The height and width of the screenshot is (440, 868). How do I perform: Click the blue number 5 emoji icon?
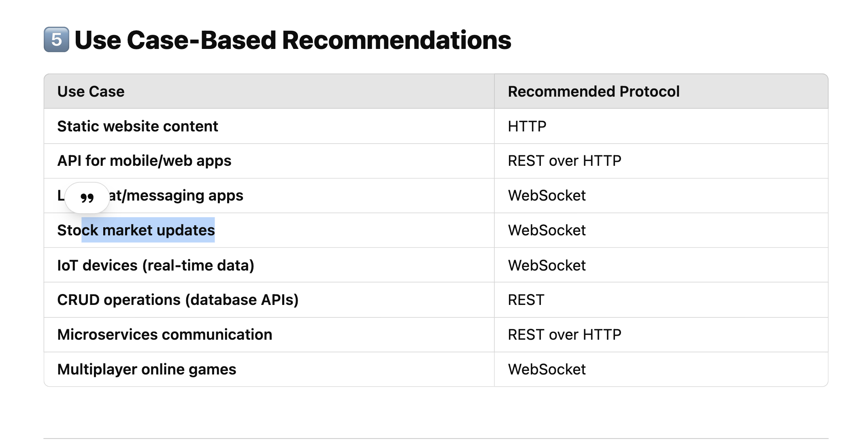tap(56, 40)
